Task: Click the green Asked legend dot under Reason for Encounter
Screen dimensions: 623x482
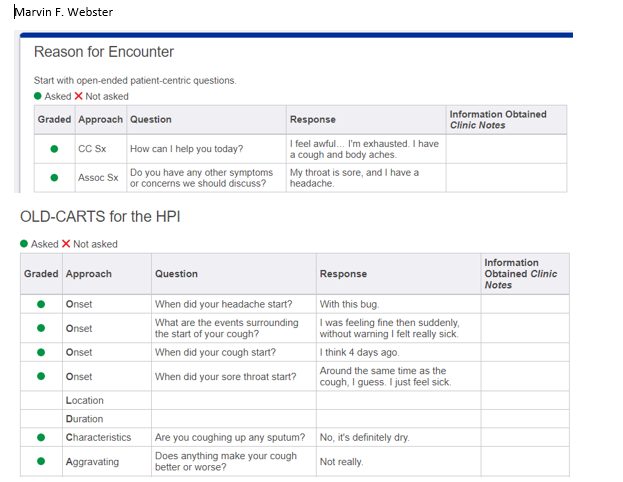Action: pos(38,96)
